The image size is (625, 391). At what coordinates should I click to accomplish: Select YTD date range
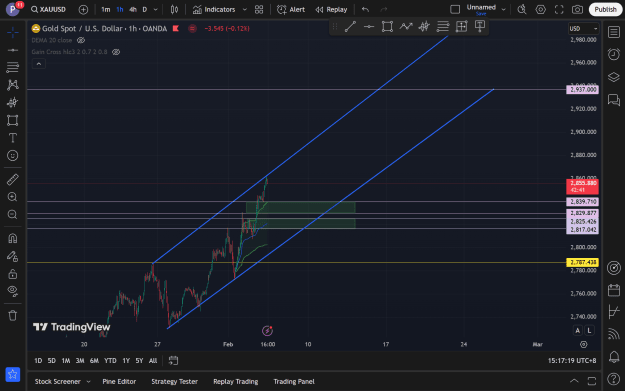point(110,361)
